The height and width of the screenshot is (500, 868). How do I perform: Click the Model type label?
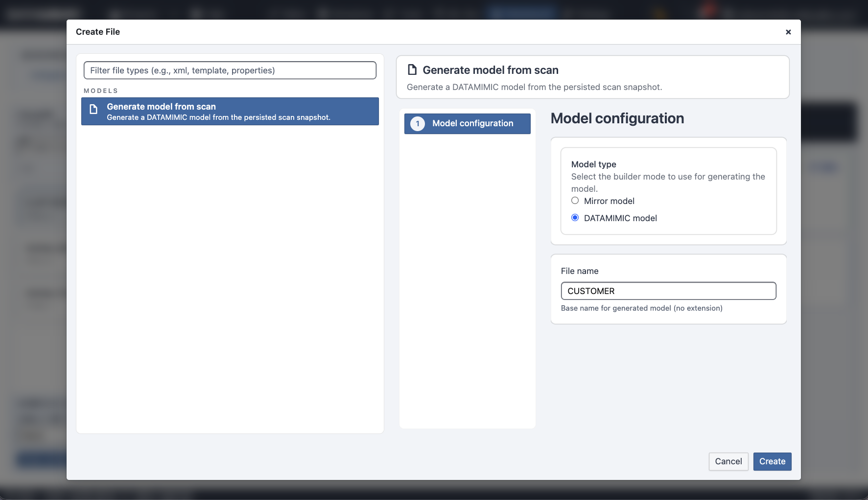coord(594,164)
